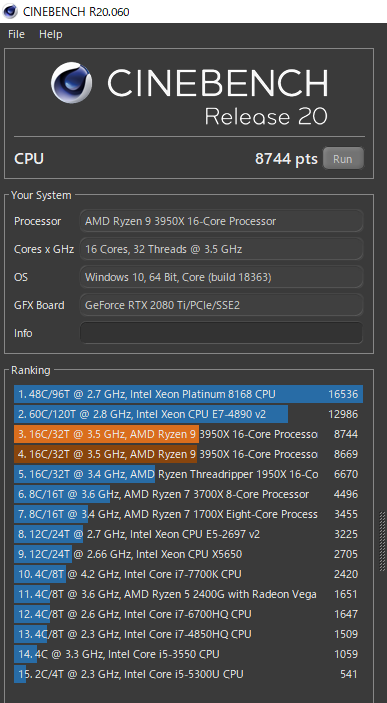
Task: Click the Info text field
Action: tap(221, 333)
